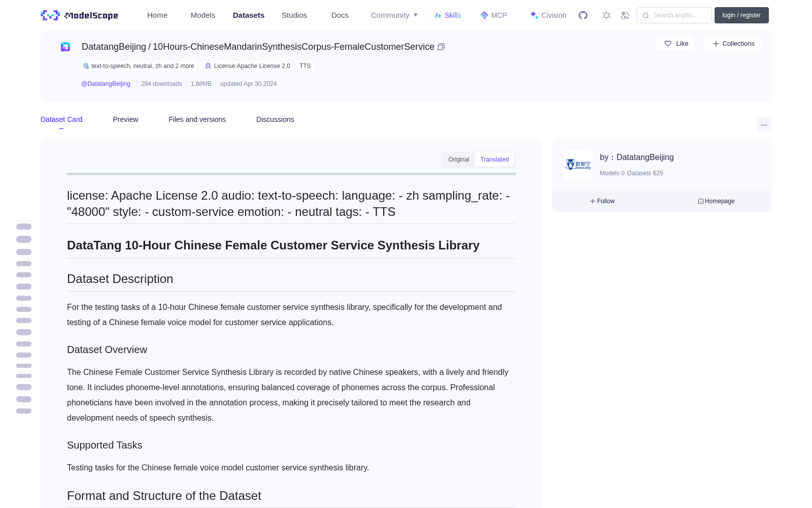Like this dataset
Viewport: 812px width, 508px height.
(x=675, y=44)
